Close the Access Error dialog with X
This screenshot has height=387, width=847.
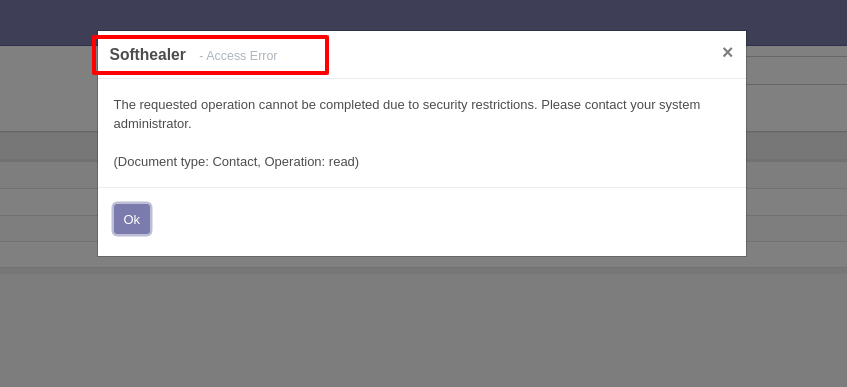click(727, 52)
